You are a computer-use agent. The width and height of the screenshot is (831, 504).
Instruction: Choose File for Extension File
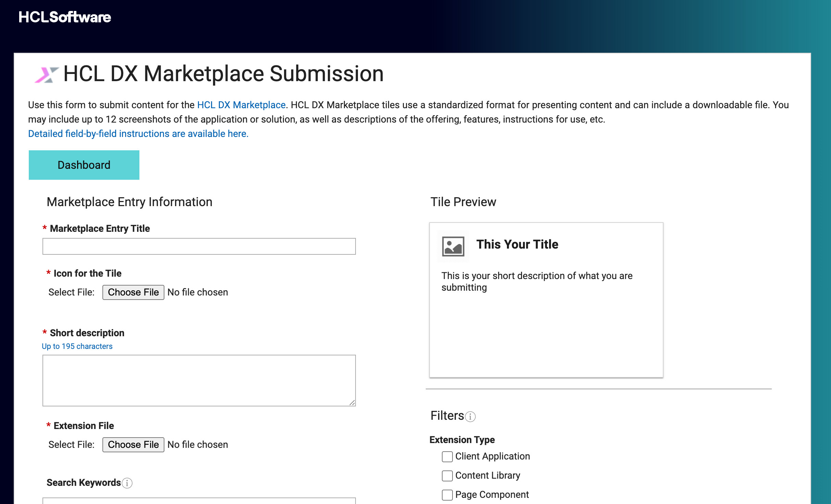pyautogui.click(x=133, y=445)
